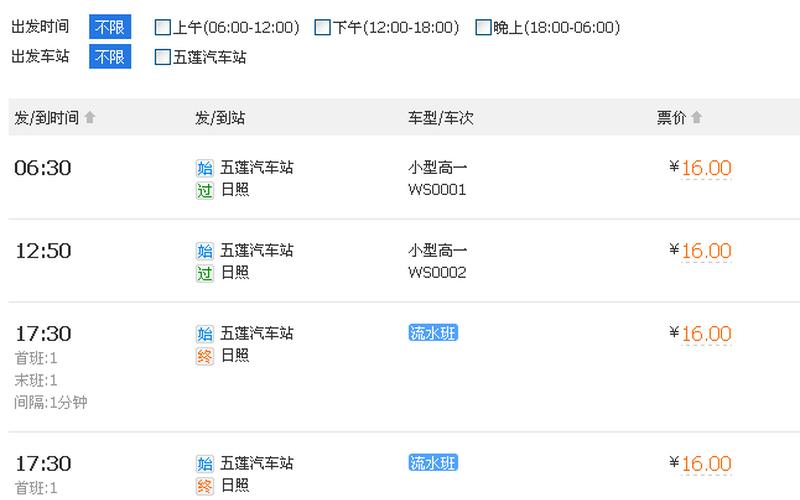Select 不限 for 出发时间

(110, 28)
